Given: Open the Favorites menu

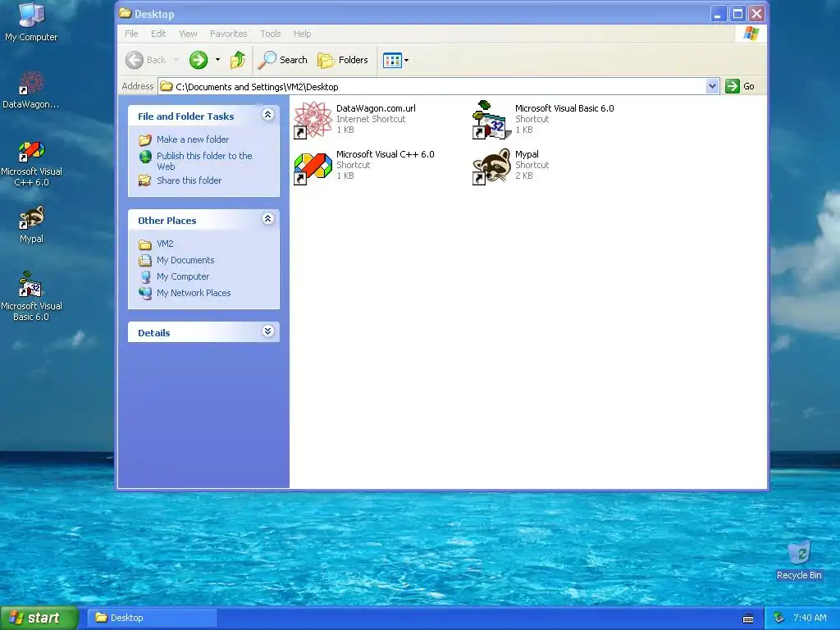Looking at the screenshot, I should (229, 34).
